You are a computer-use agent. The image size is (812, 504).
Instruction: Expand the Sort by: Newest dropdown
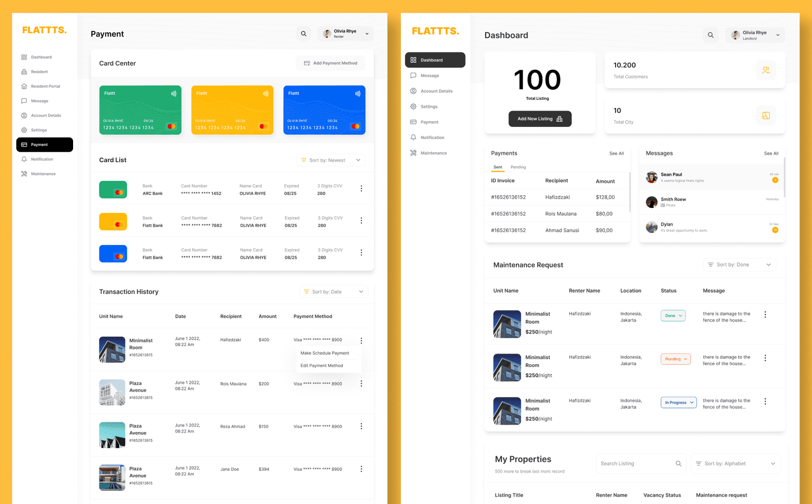coord(330,160)
